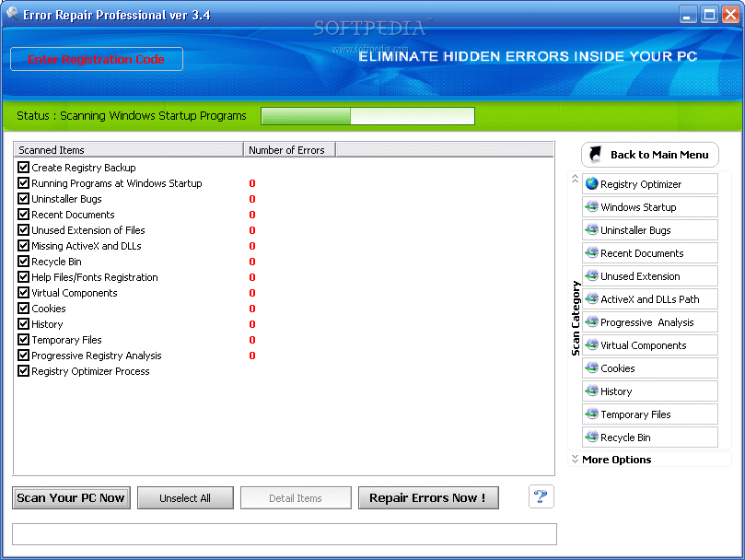Go Back to Main Menu
The width and height of the screenshot is (745, 560).
pyautogui.click(x=649, y=155)
